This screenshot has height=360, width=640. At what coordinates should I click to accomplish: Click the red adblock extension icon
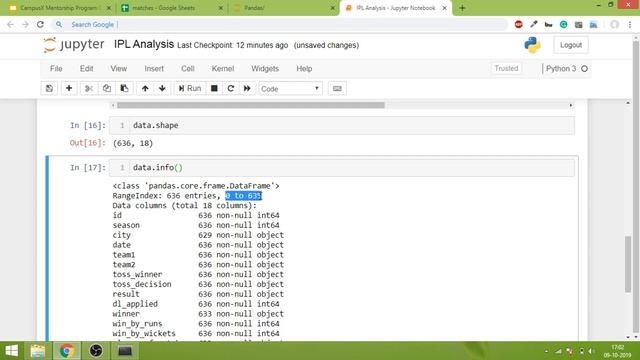click(x=518, y=24)
